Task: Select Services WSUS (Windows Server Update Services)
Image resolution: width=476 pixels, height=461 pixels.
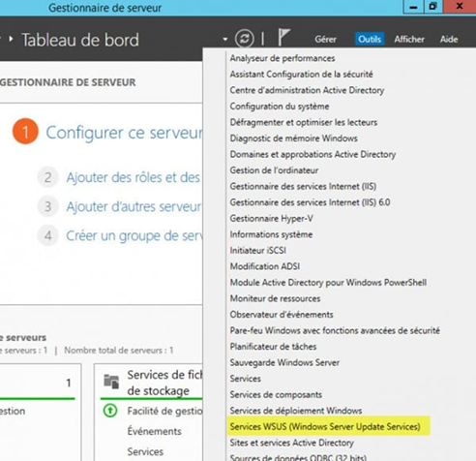Action: click(x=325, y=426)
